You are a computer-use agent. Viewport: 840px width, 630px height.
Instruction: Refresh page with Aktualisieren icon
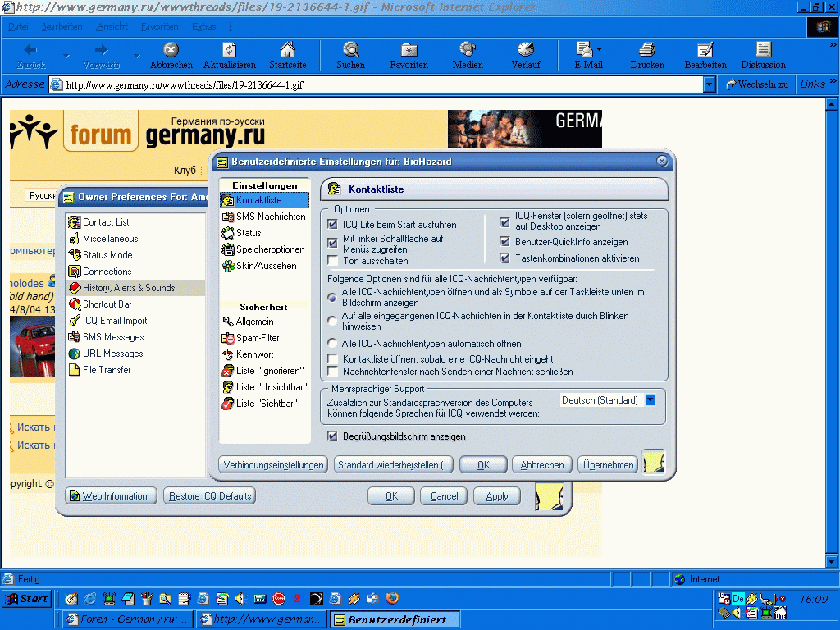[230, 50]
